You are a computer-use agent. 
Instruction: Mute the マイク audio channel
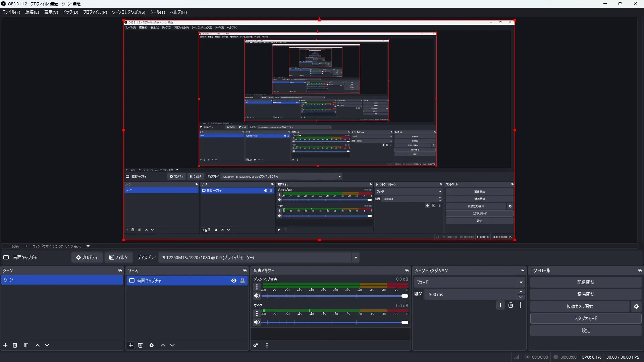coord(257,322)
